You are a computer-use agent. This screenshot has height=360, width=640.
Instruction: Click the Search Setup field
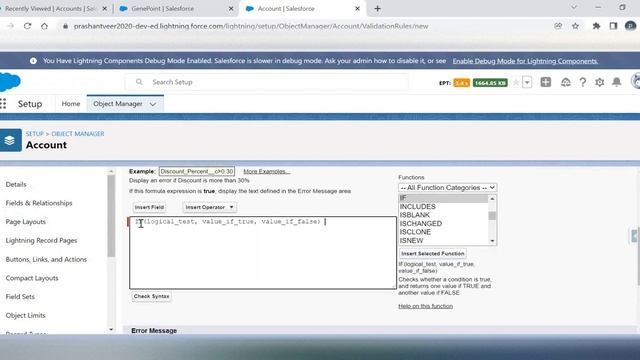(x=267, y=82)
